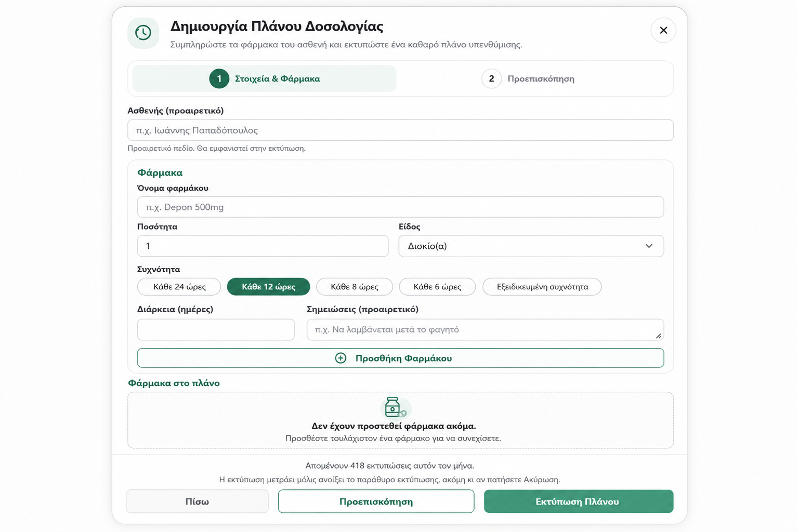Click text Δεν έχουν προστεθεί φάρμακα ακόμα
The width and height of the screenshot is (798, 532).
click(394, 426)
